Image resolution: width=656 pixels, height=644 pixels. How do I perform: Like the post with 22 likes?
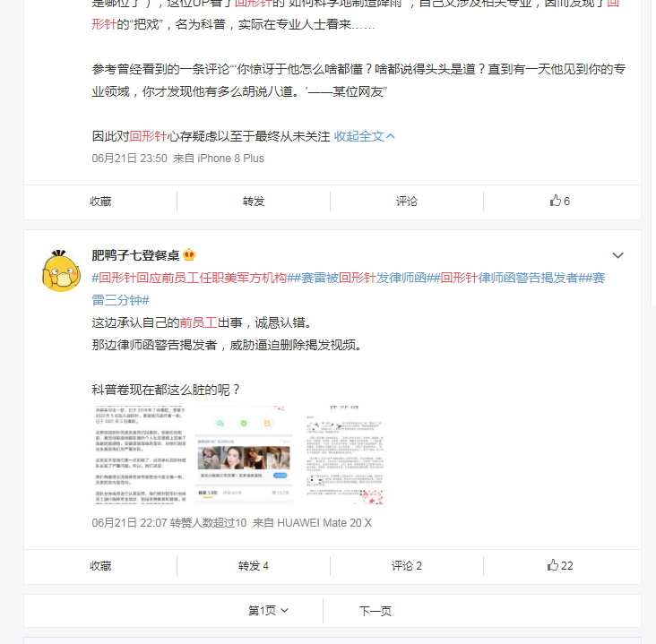560,565
